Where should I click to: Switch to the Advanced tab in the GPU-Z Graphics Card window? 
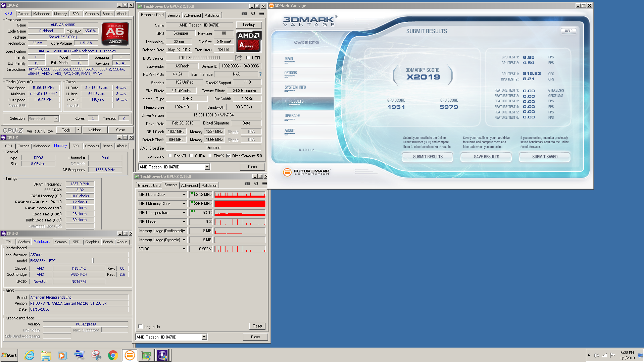point(192,15)
